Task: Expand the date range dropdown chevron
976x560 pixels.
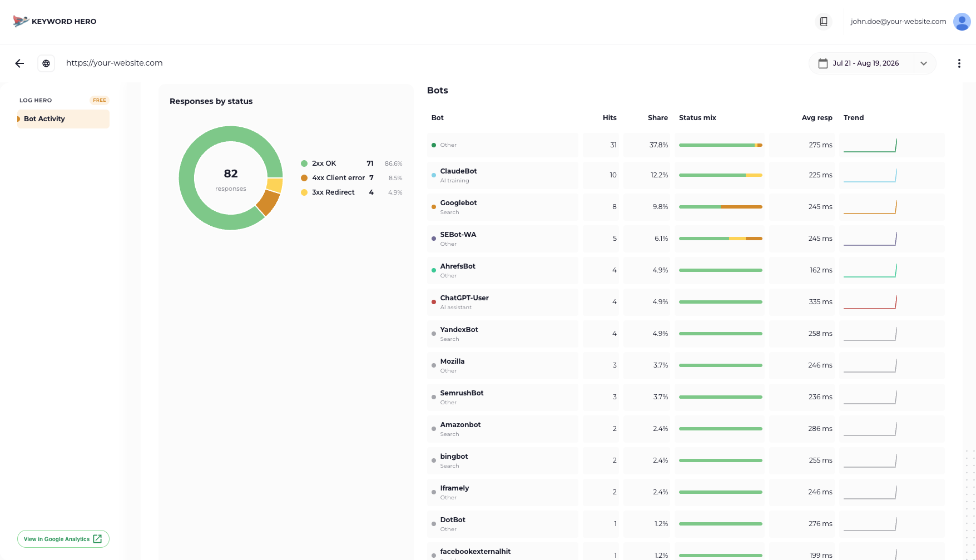Action: click(924, 63)
